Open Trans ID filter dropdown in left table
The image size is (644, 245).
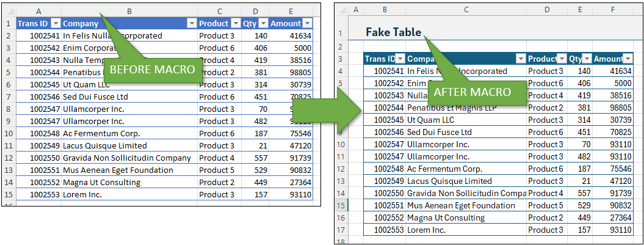56,23
